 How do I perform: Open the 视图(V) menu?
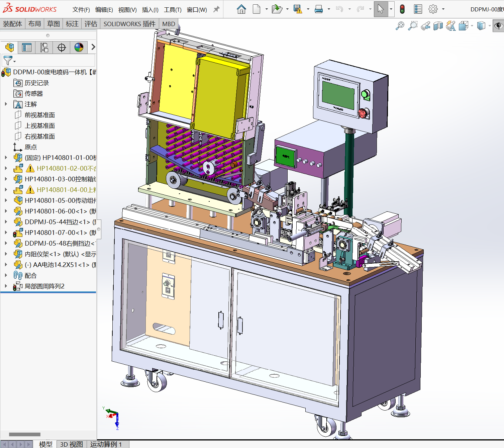(x=127, y=10)
